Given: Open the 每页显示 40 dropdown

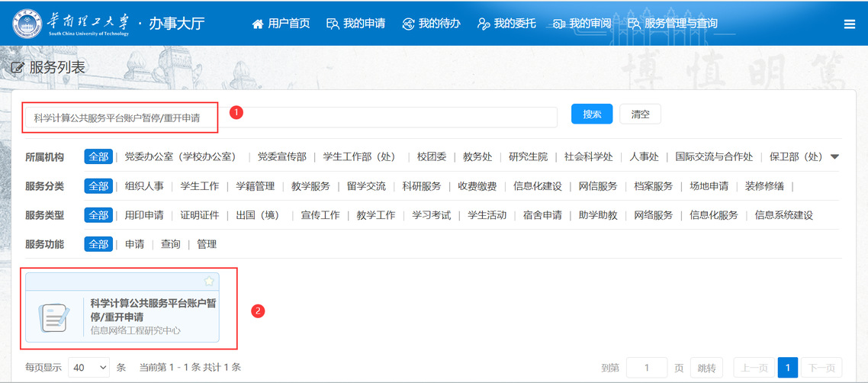Looking at the screenshot, I should tap(89, 367).
